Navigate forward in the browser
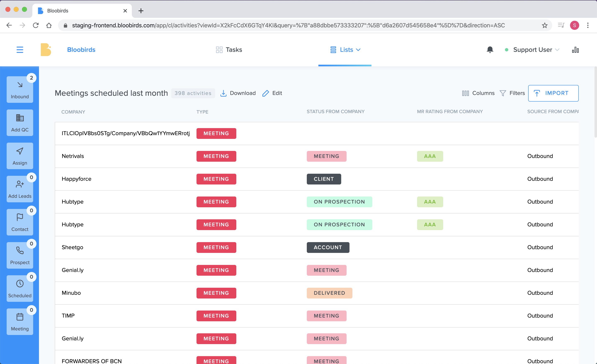Screen dimensions: 597x364 click(x=22, y=25)
